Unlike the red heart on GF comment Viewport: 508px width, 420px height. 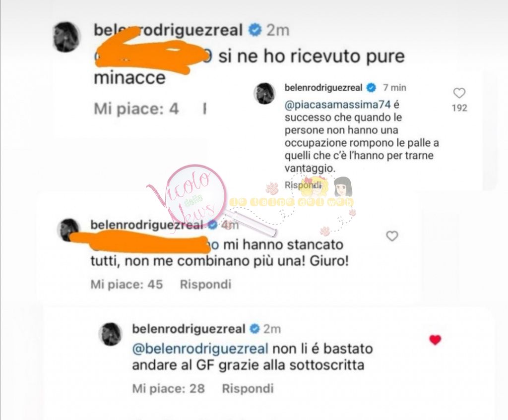[435, 340]
